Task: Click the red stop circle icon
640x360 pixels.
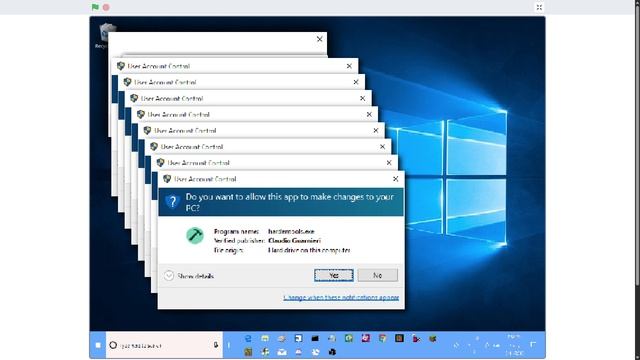Action: 106,7
